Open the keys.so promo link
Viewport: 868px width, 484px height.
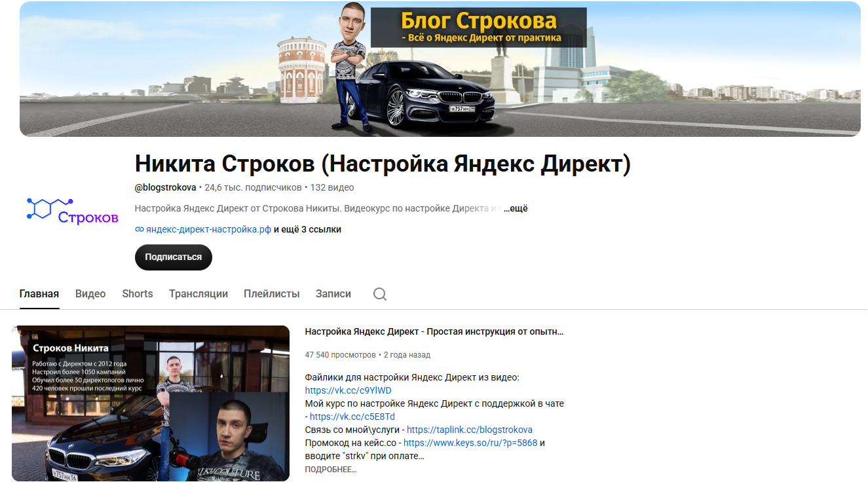coord(470,443)
